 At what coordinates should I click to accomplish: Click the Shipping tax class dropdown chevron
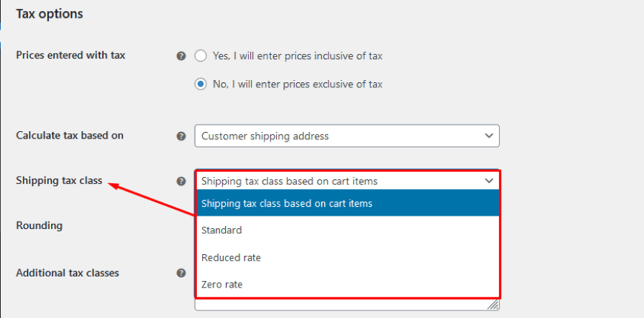[x=489, y=181]
